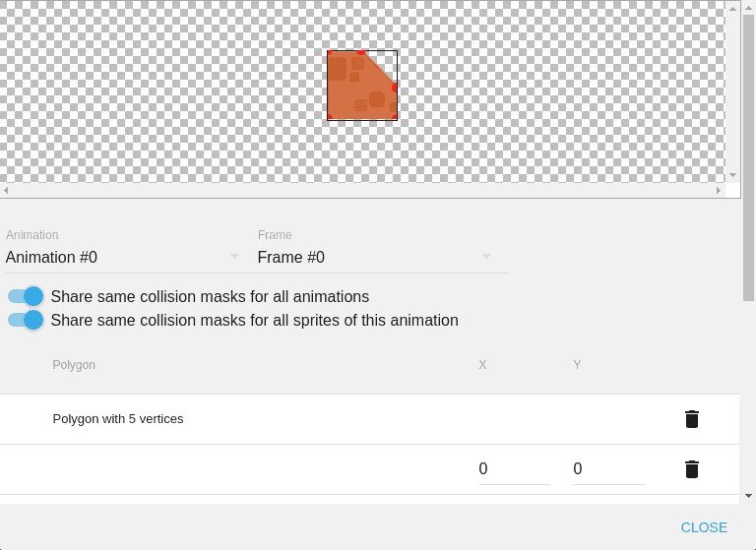Click the dialog's bottom scroll down arrow
Viewport: 756px width, 550px height.
[748, 496]
